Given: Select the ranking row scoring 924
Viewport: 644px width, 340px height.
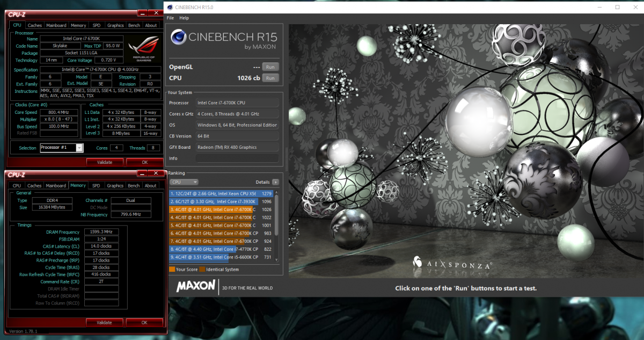Looking at the screenshot, I should [221, 242].
